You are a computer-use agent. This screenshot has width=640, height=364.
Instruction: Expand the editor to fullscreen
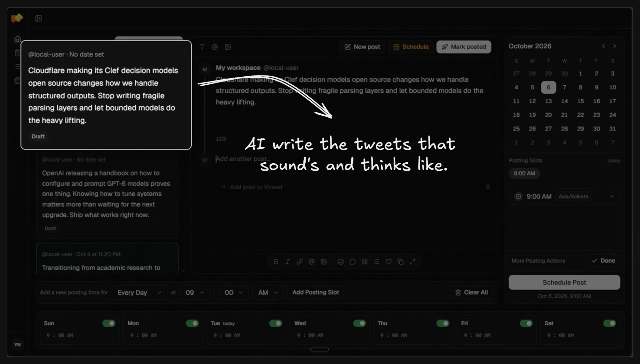412,262
